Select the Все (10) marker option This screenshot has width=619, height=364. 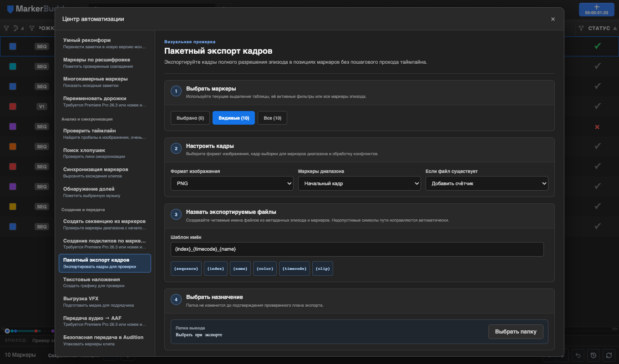click(272, 118)
